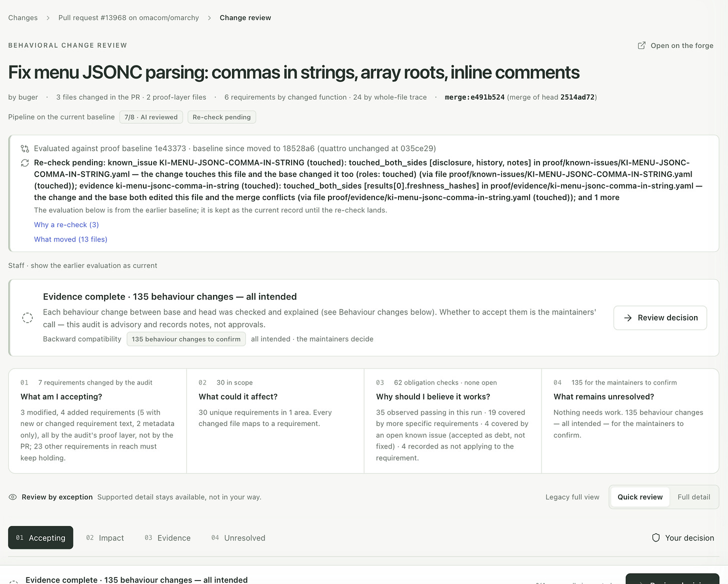Image resolution: width=728 pixels, height=584 pixels.
Task: Click the merge:e491b524 commit hash
Action: click(x=474, y=97)
